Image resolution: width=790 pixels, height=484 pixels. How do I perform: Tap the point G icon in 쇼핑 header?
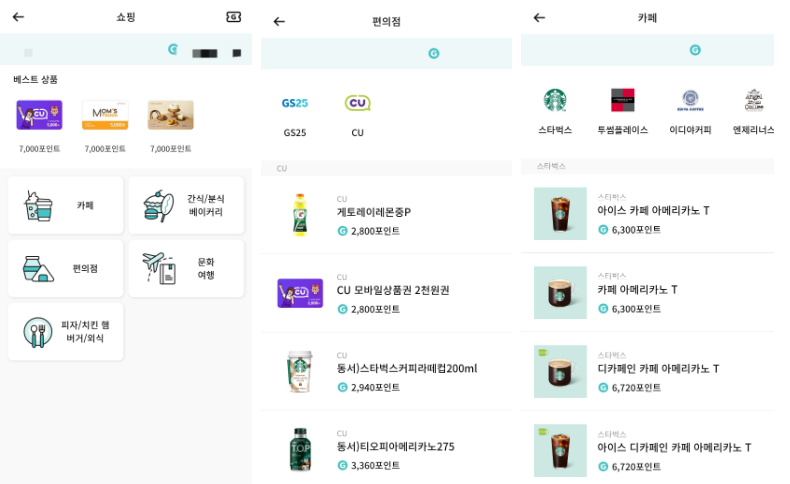(173, 49)
